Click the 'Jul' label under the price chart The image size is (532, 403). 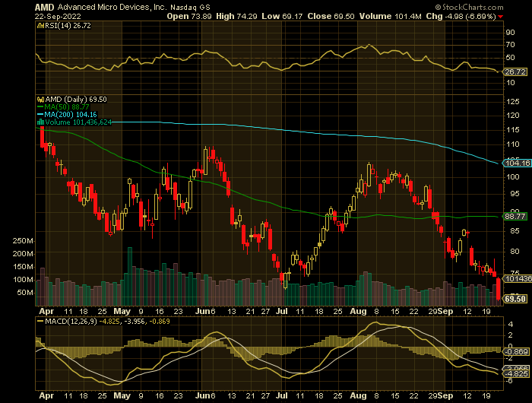[282, 311]
